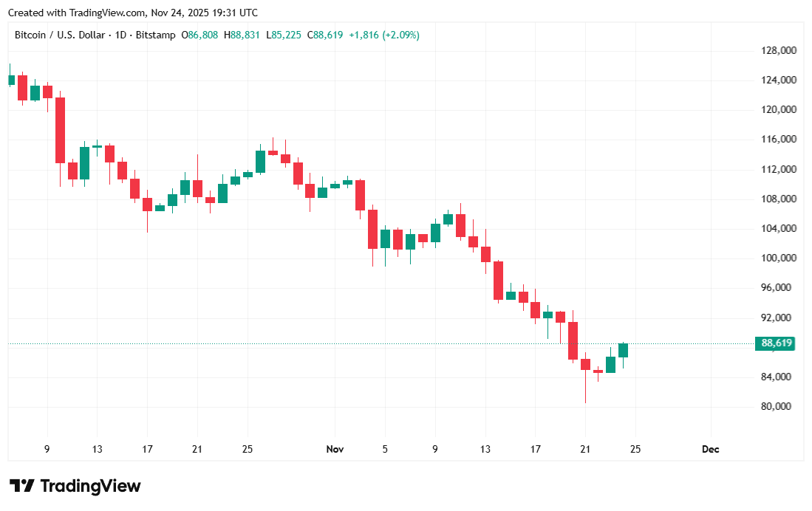The image size is (812, 511).
Task: Click the TradingView logo icon
Action: pos(22,486)
